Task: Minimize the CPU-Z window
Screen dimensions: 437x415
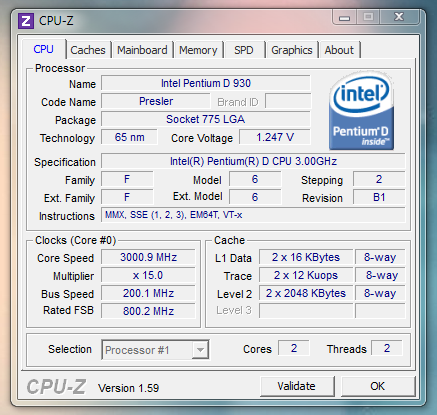Action: tap(344, 17)
